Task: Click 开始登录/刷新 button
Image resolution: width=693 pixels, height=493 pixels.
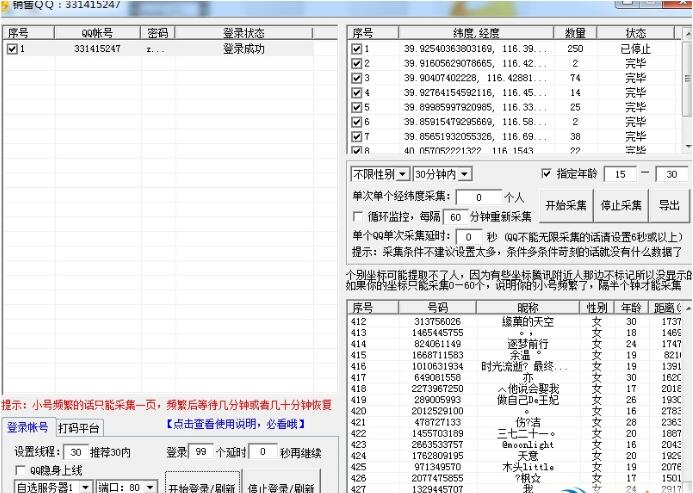Action: point(202,483)
